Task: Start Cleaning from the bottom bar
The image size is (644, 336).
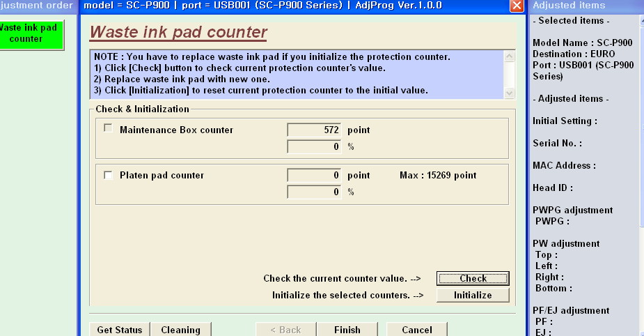Action: [x=180, y=329]
